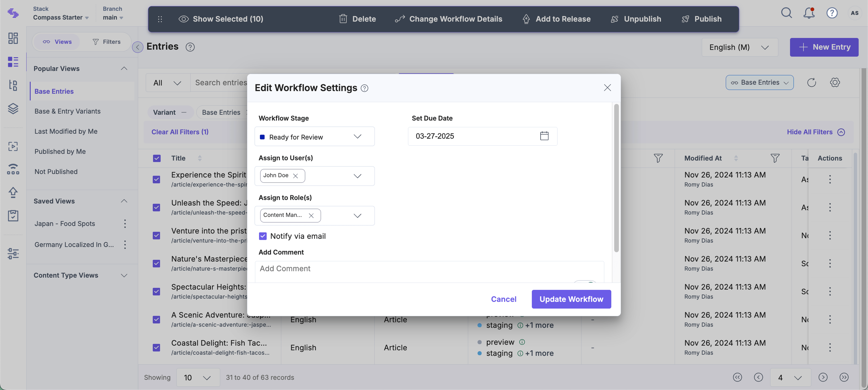Select Last Modified by Me view
This screenshot has height=390, width=868.
[x=66, y=131]
